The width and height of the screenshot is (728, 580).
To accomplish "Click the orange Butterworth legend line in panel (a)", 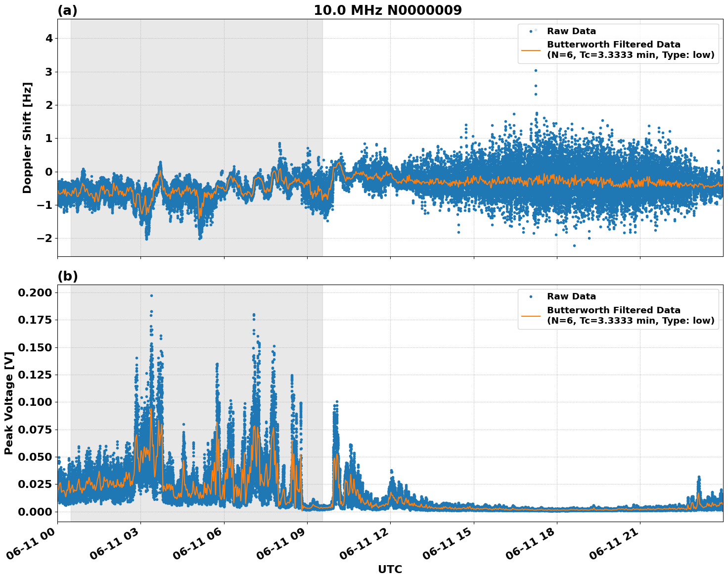I will [532, 50].
